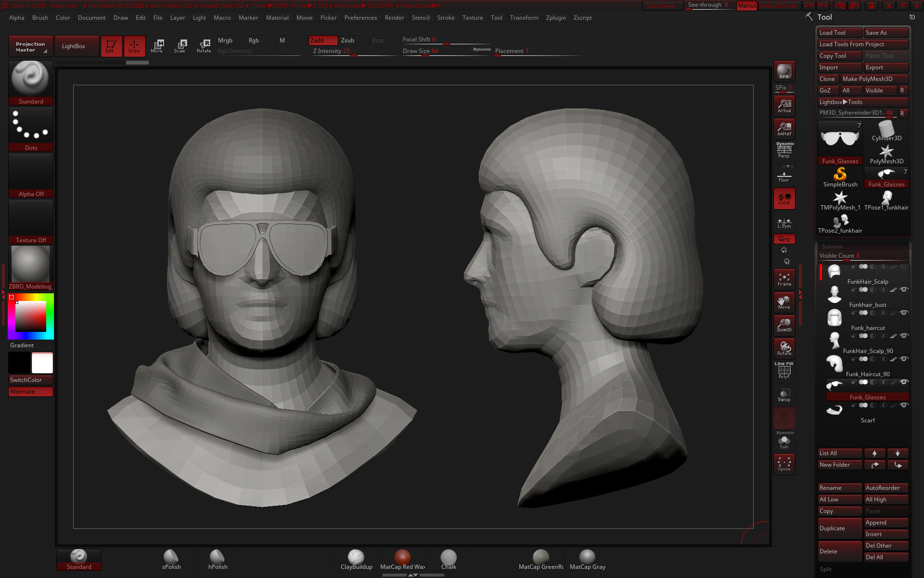Click the AAHalf view icon
924x578 pixels.
pyautogui.click(x=784, y=129)
